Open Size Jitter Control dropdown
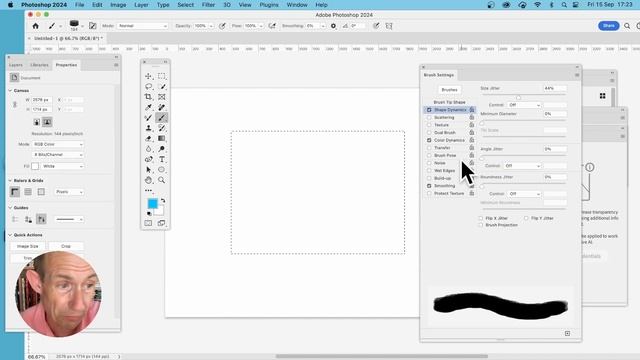 pos(524,105)
